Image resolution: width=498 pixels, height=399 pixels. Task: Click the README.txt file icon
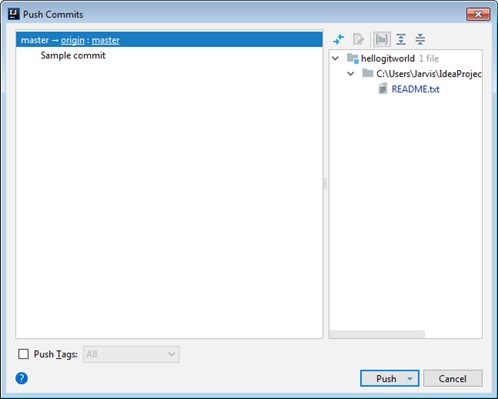383,89
